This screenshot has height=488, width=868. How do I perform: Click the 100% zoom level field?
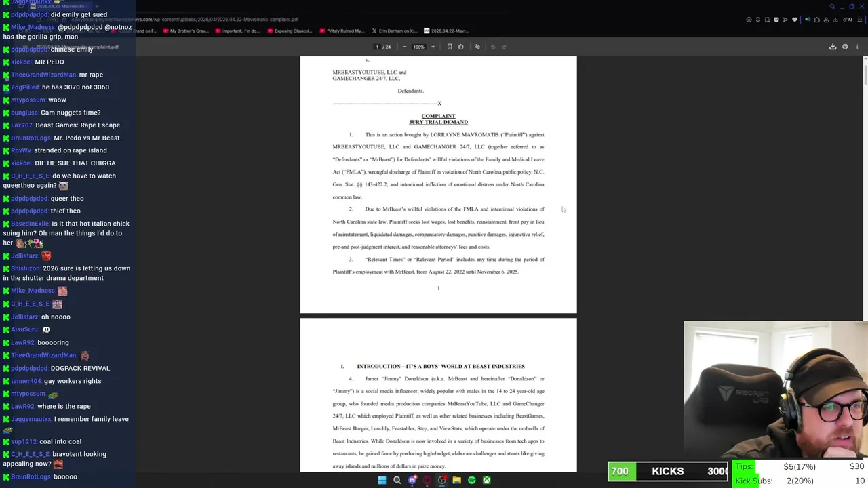pyautogui.click(x=418, y=47)
